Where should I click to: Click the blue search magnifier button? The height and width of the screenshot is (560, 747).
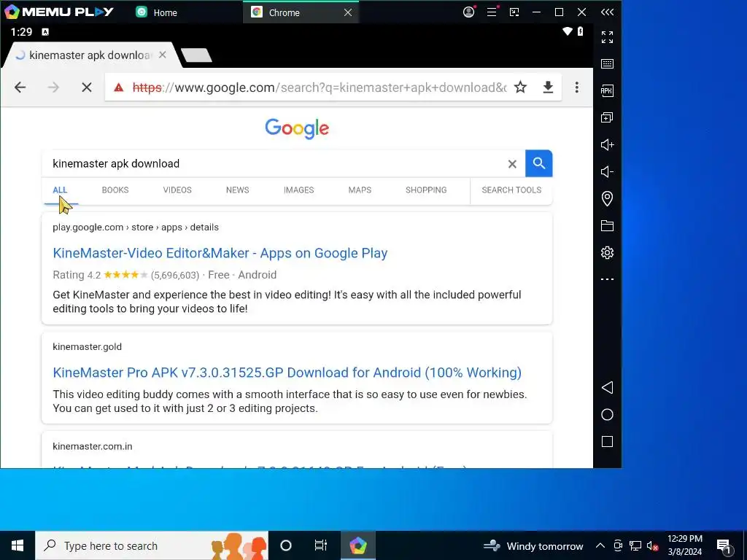pos(539,163)
